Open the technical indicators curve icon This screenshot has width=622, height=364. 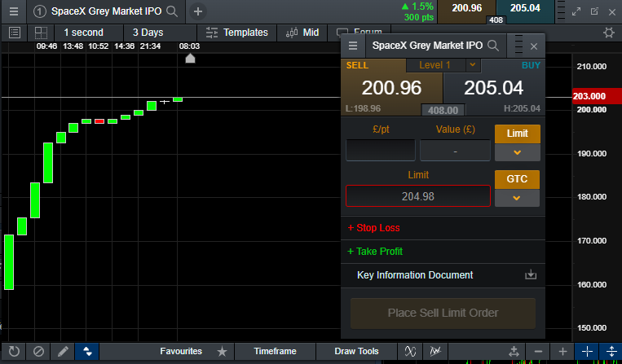(x=410, y=351)
